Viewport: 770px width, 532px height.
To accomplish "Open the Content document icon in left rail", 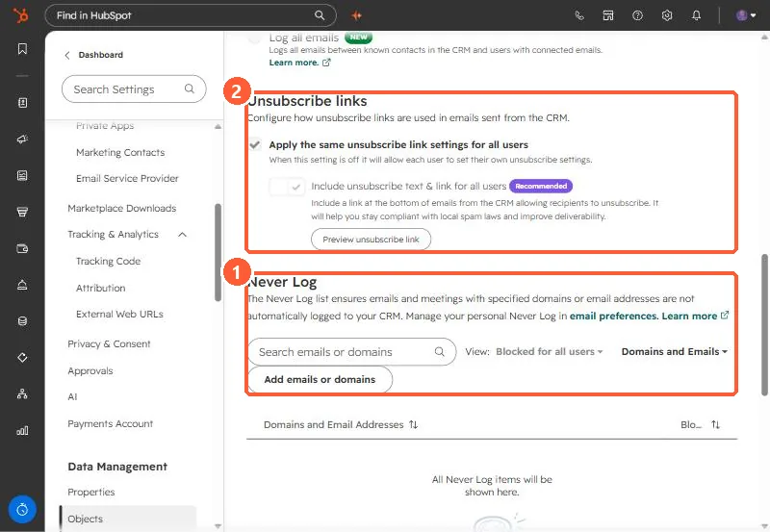I will pos(22,176).
